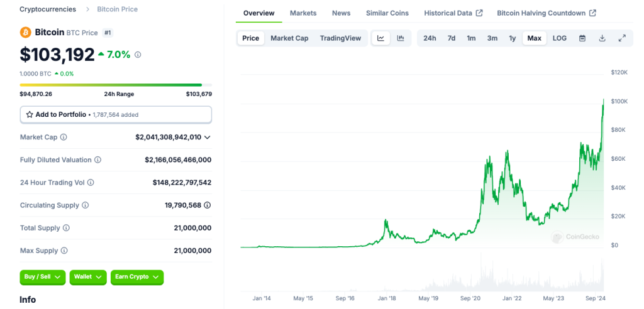Open the Earn Crypto dropdown
Viewport: 644px width, 309px height.
pos(137,278)
